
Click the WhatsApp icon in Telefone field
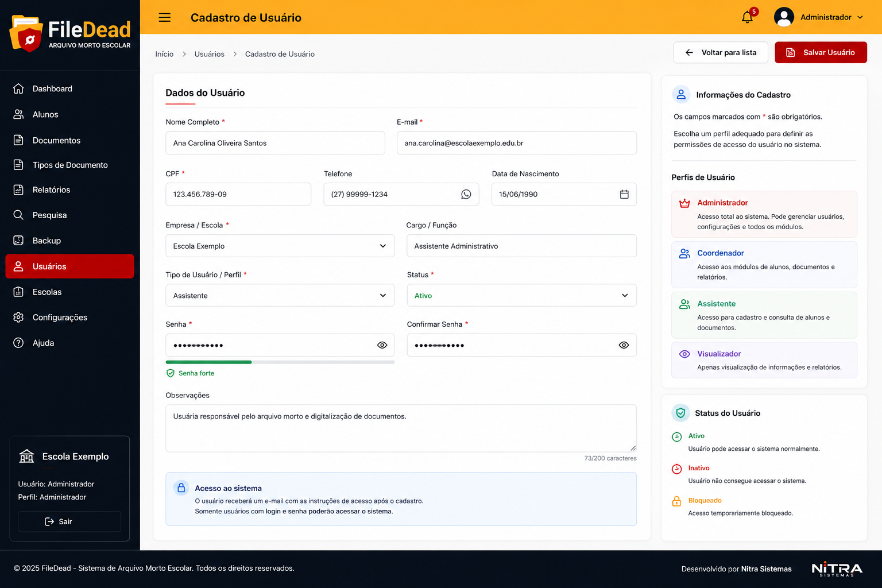(466, 195)
